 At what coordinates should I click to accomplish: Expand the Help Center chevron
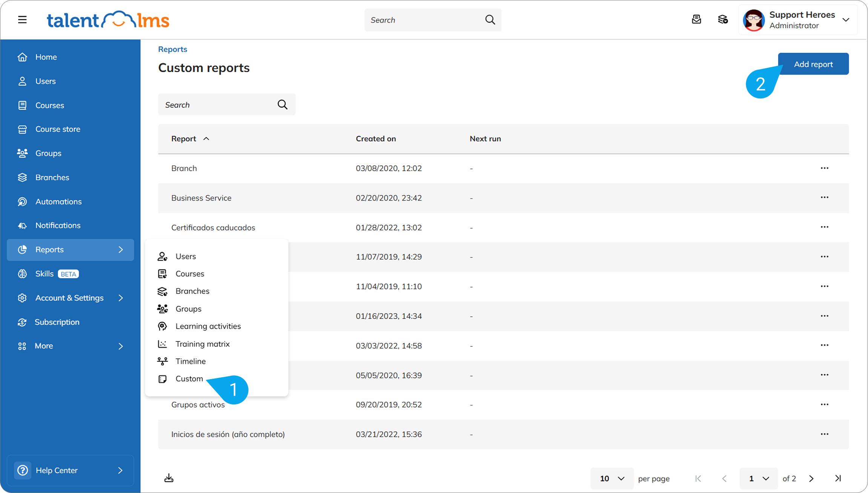(x=120, y=470)
